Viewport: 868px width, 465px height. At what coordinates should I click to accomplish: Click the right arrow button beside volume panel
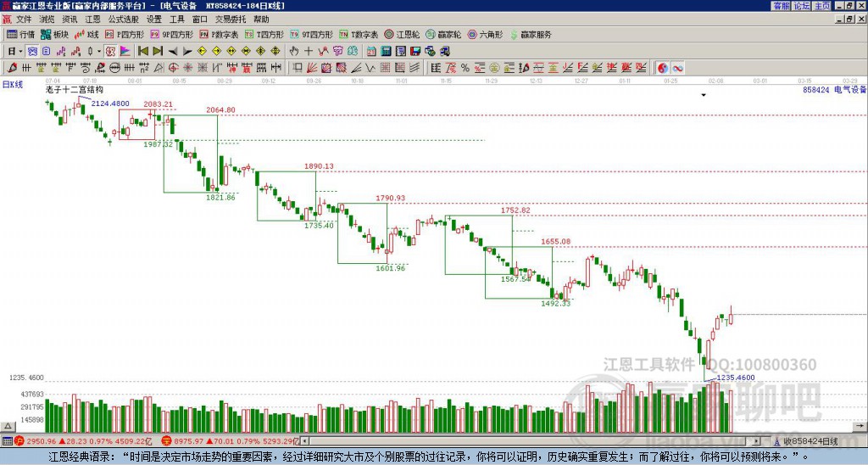[x=860, y=427]
